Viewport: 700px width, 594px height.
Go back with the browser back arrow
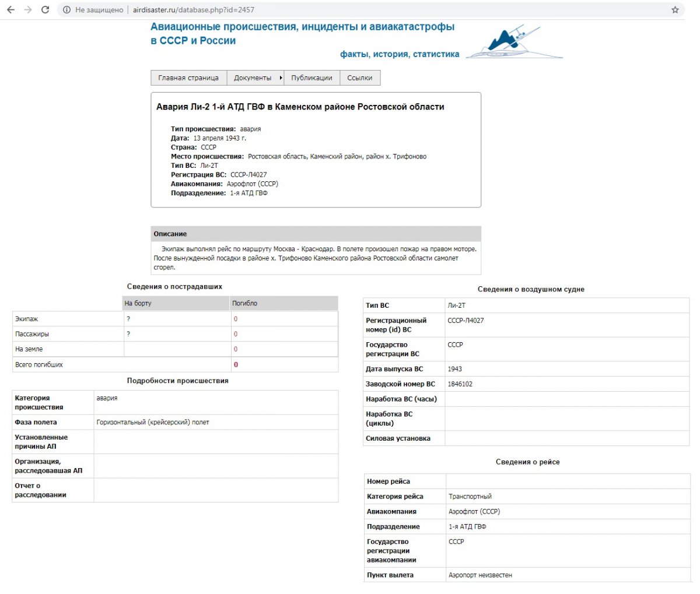pyautogui.click(x=10, y=10)
